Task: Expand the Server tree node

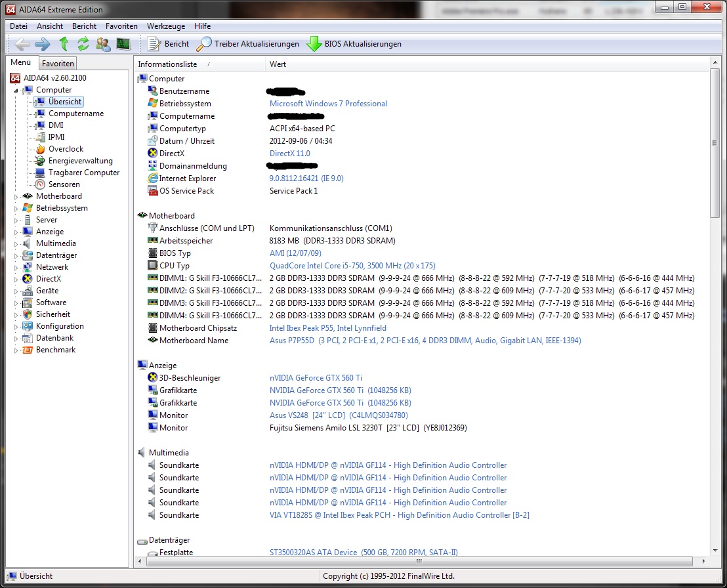Action: click(16, 220)
